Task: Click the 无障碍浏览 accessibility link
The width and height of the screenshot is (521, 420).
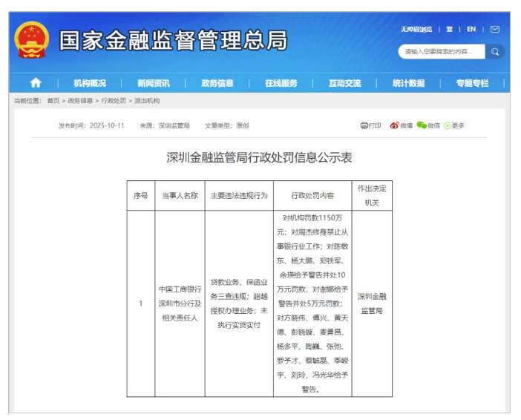Action: click(x=416, y=30)
